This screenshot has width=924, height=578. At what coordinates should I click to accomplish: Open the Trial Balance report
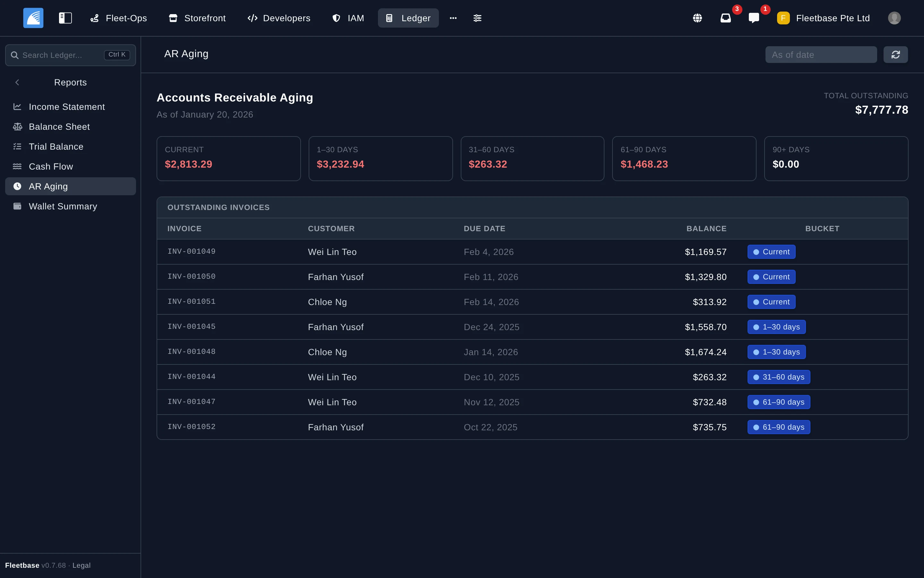71,146
